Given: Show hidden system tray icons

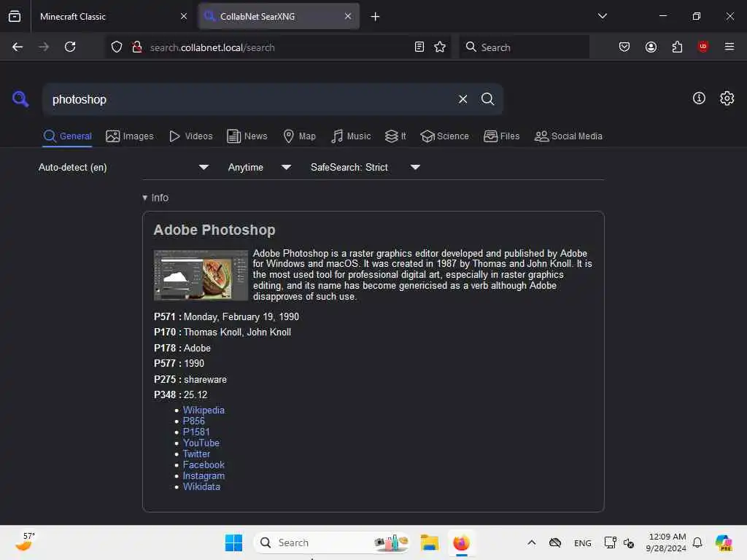Looking at the screenshot, I should click(532, 542).
